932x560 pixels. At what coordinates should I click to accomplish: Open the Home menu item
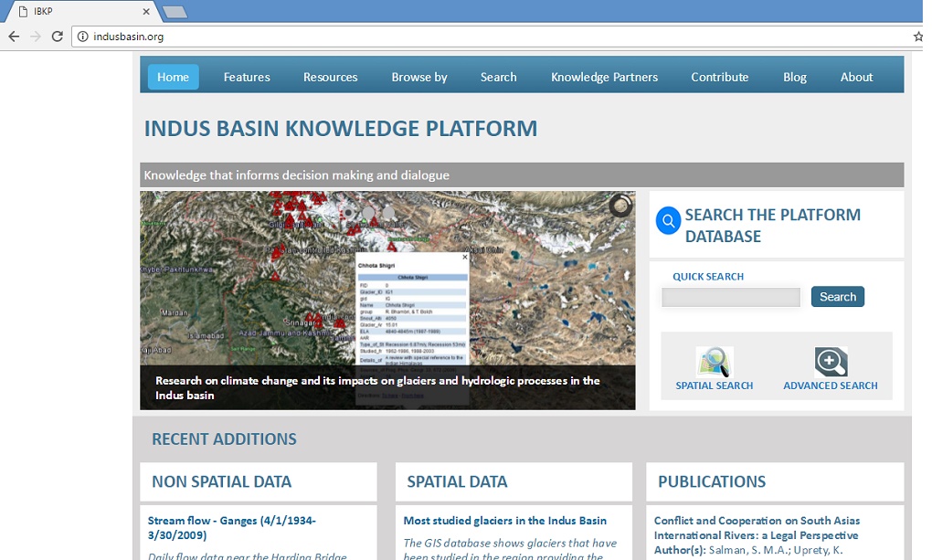pos(173,77)
